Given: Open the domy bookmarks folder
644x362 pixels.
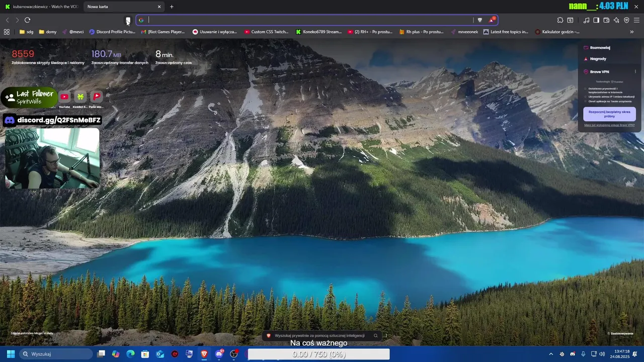Looking at the screenshot, I should click(48, 32).
